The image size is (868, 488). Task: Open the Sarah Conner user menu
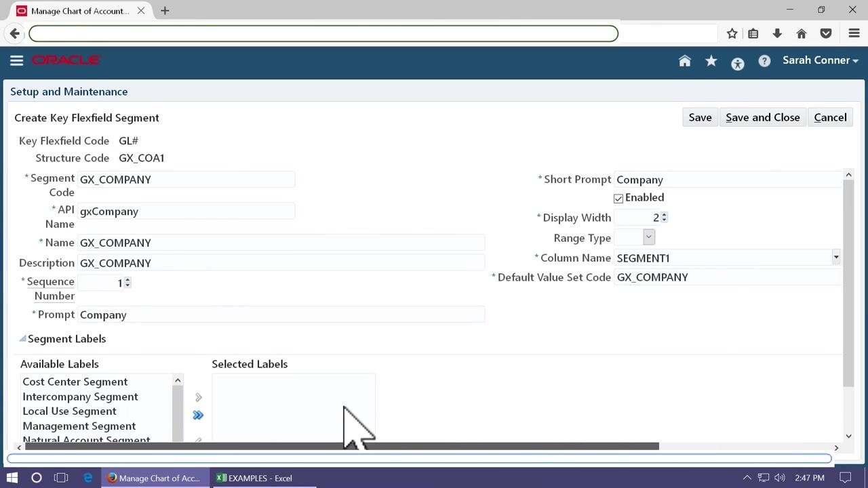pyautogui.click(x=821, y=60)
